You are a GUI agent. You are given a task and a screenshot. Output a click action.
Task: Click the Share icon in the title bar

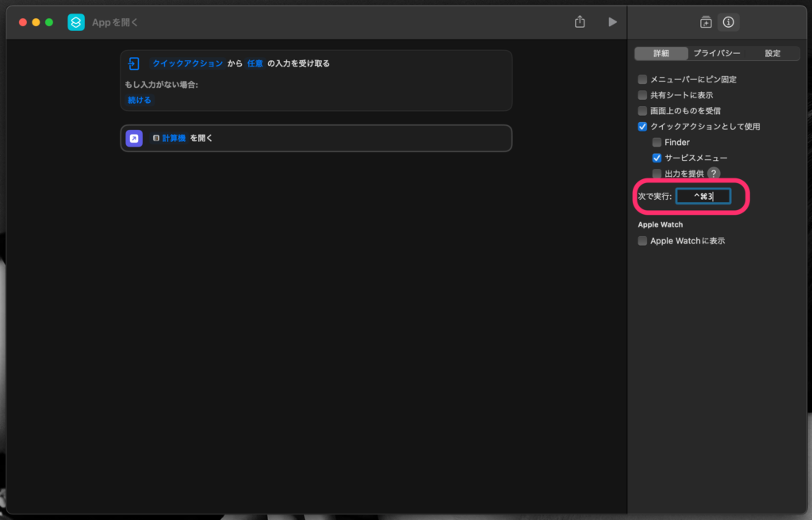pos(580,22)
